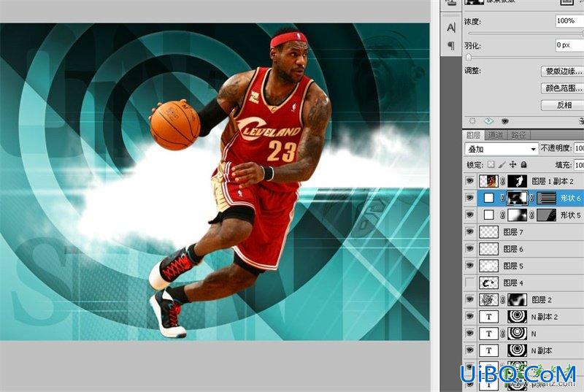The height and width of the screenshot is (392, 584).
Task: Click text layer T icon of N
Action: tap(488, 334)
